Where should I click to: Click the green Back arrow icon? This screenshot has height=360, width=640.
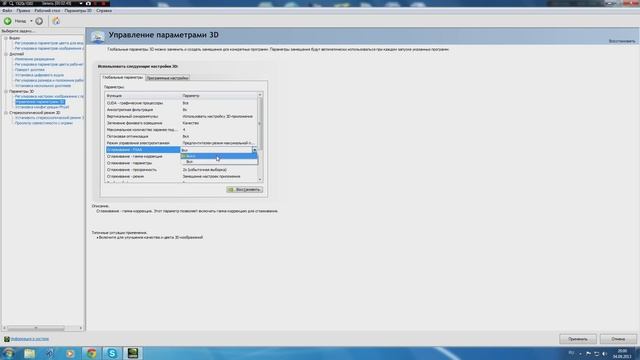[x=8, y=21]
